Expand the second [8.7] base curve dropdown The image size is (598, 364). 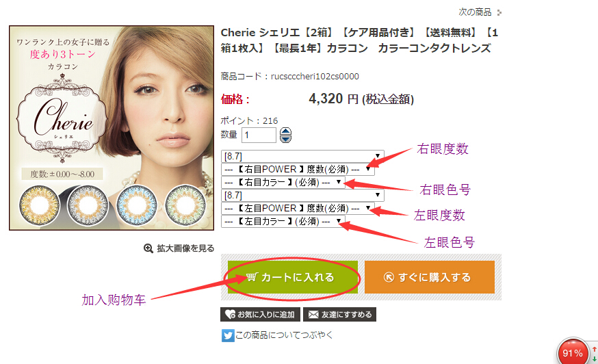(x=302, y=196)
